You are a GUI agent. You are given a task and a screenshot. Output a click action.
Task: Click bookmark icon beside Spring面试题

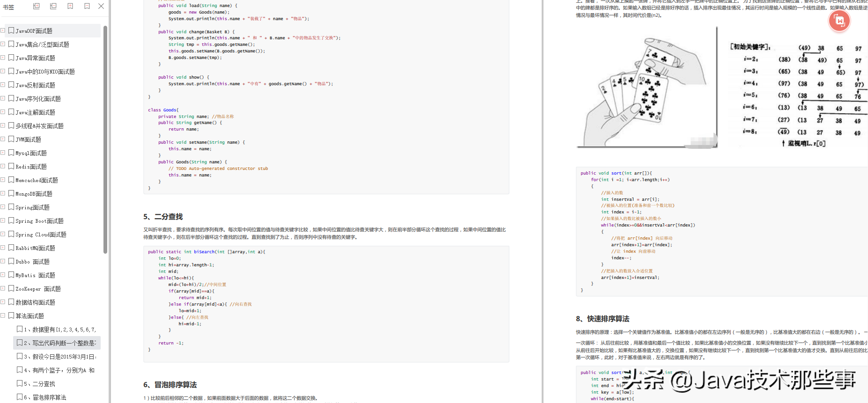click(x=11, y=207)
